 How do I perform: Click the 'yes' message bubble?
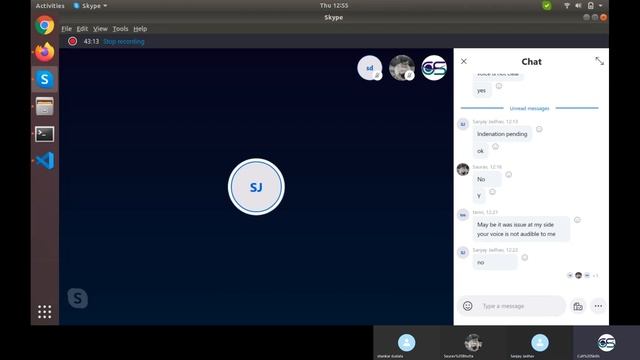click(482, 91)
